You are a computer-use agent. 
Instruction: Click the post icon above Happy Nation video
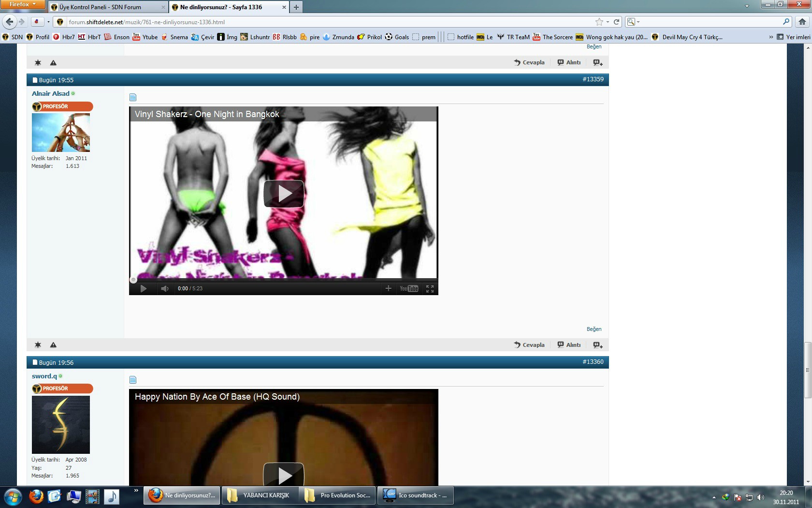(133, 380)
